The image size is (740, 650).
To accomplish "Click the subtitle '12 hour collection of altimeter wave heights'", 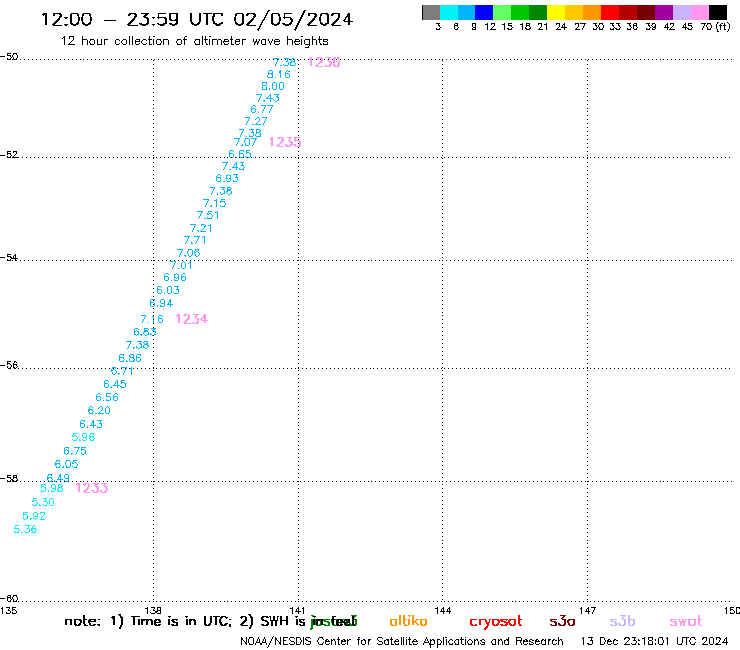I will (x=194, y=41).
